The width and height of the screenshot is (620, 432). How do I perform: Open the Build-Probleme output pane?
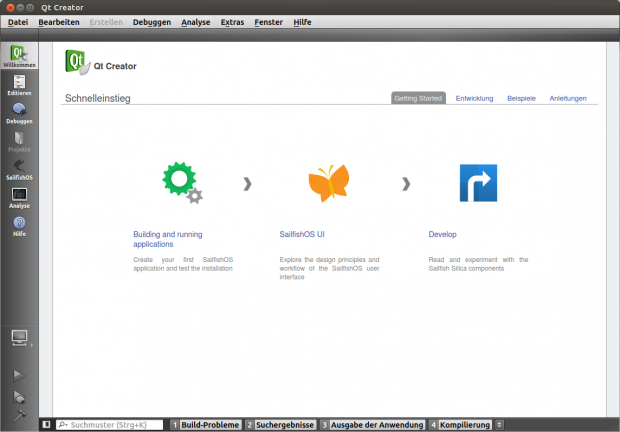(206, 425)
